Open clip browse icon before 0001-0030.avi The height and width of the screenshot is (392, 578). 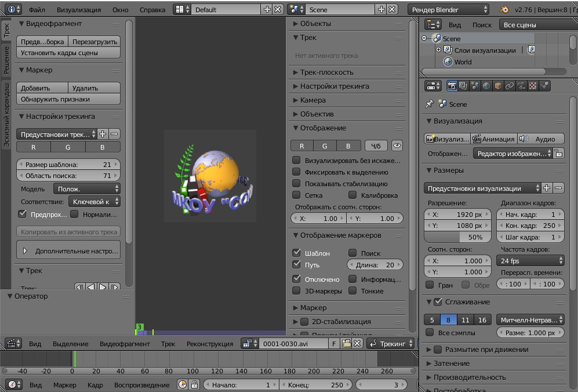(x=249, y=344)
